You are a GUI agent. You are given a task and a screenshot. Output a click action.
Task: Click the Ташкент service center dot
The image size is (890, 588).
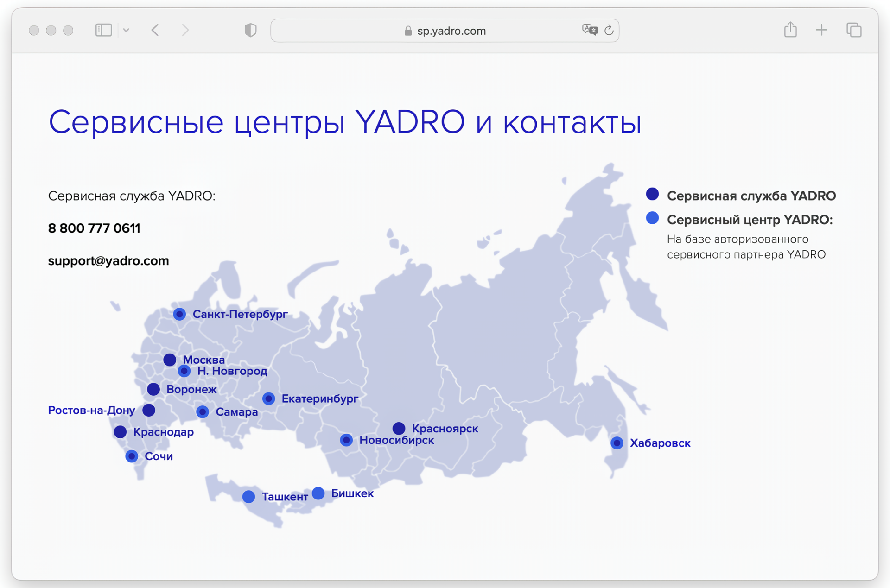pos(248,497)
